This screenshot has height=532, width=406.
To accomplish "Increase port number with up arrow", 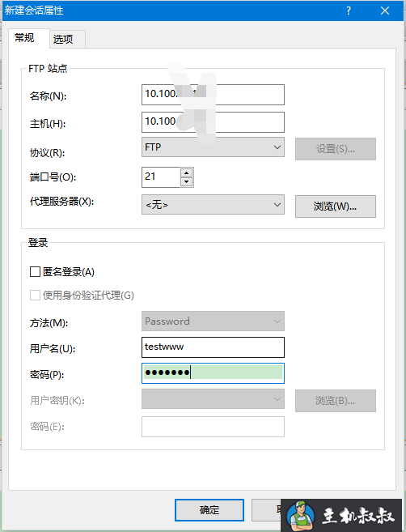I will click(x=186, y=172).
